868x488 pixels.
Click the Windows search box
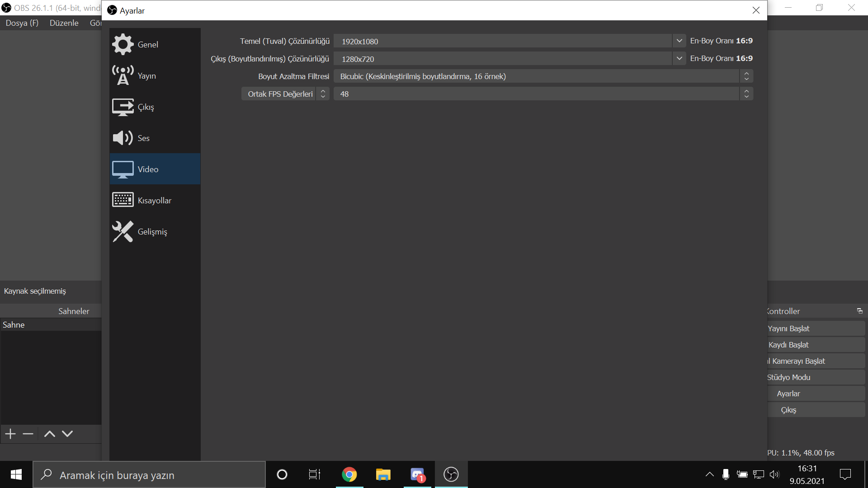pyautogui.click(x=149, y=474)
